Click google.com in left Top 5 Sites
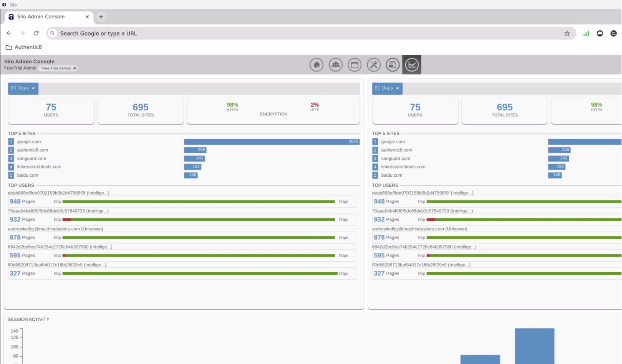Viewport: 622px width, 364px height. click(x=29, y=142)
